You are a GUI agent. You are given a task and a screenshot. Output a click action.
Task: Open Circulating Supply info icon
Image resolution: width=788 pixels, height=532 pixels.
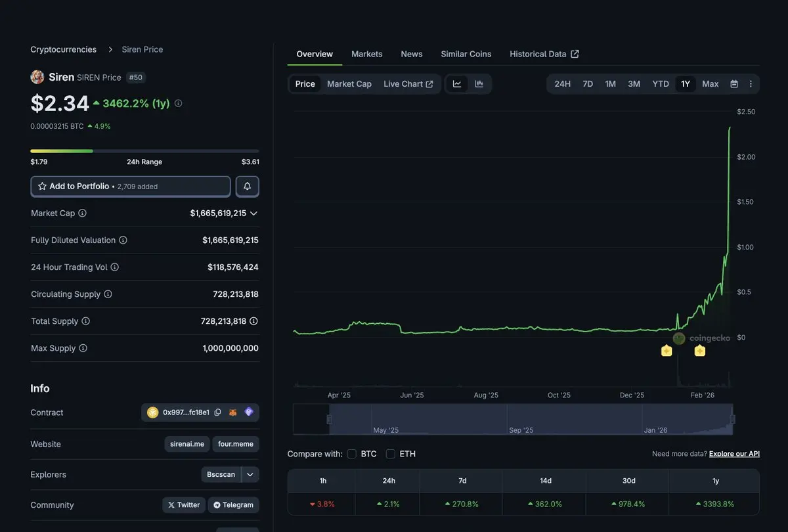point(108,294)
